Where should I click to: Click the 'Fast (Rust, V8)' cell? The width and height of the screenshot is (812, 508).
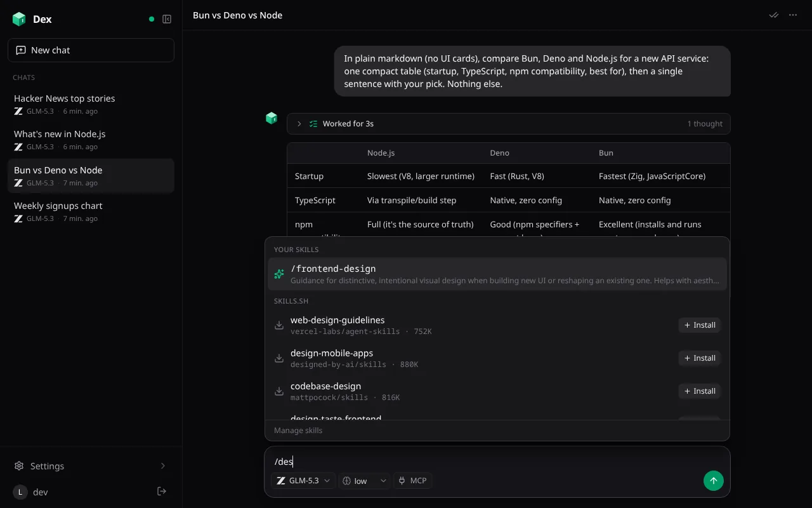point(517,176)
